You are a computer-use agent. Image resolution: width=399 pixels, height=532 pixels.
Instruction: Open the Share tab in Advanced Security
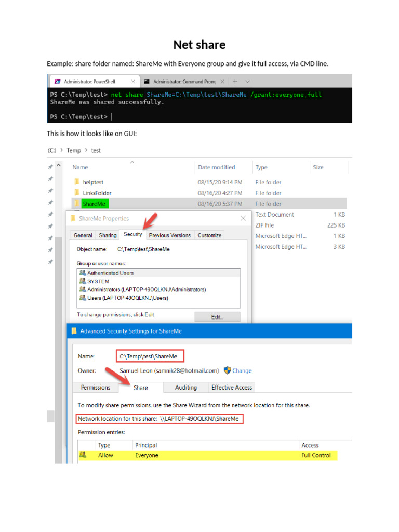[x=140, y=388]
